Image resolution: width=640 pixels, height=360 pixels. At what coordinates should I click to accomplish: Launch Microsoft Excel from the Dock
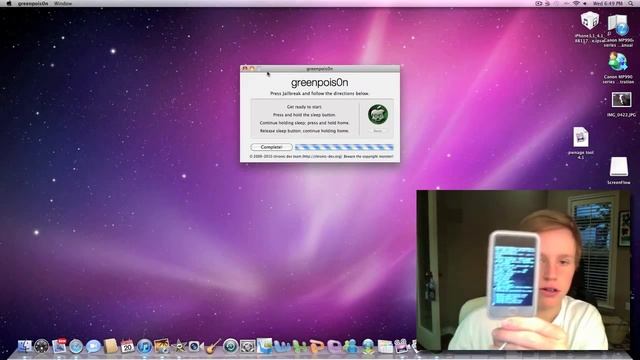(x=299, y=347)
